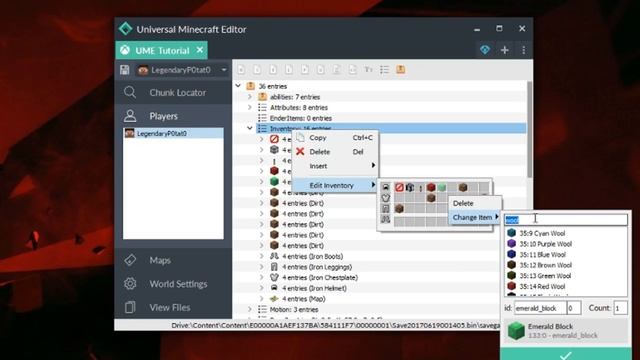640x360 pixels.
Task: Select the barrier item in inventory grid
Action: (x=399, y=187)
